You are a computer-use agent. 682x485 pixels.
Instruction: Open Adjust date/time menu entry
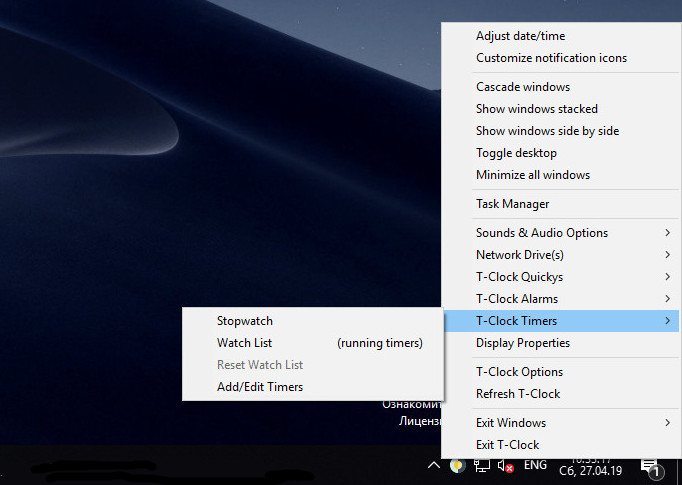(x=560, y=36)
